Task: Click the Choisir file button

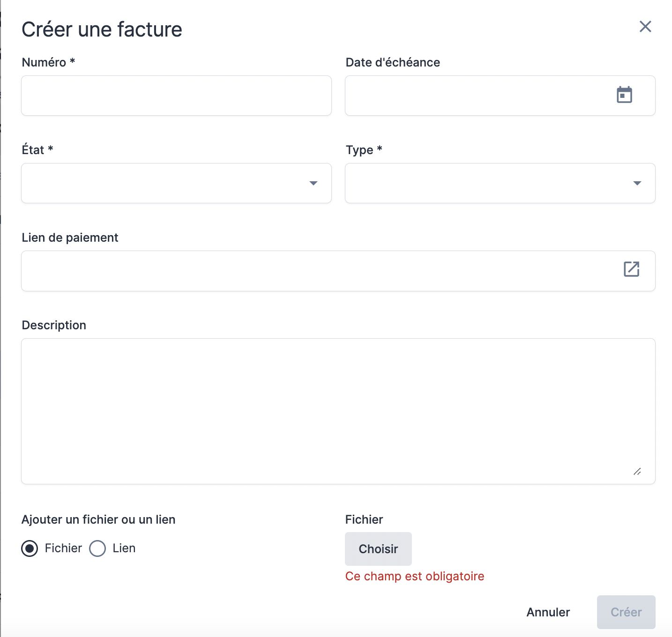Action: point(378,549)
